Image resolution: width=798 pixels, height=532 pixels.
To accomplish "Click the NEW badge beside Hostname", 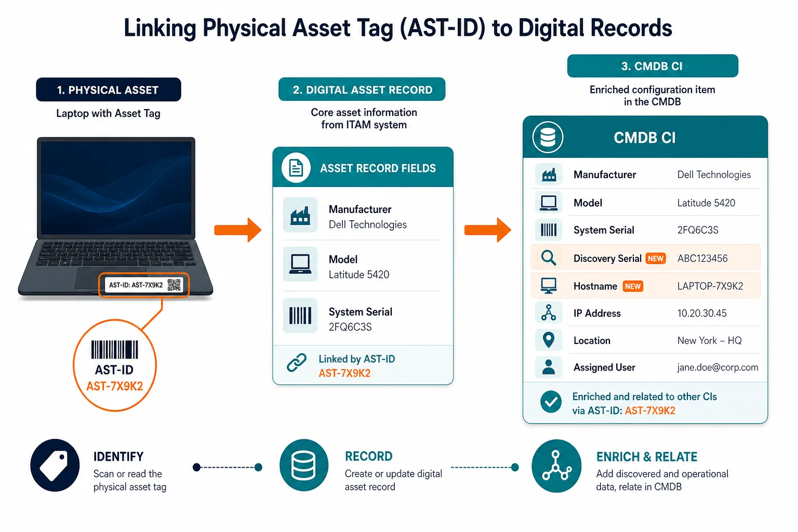I will 633,286.
